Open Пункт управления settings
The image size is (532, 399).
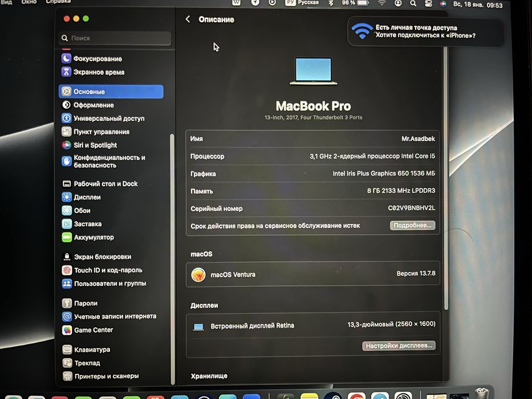point(96,132)
